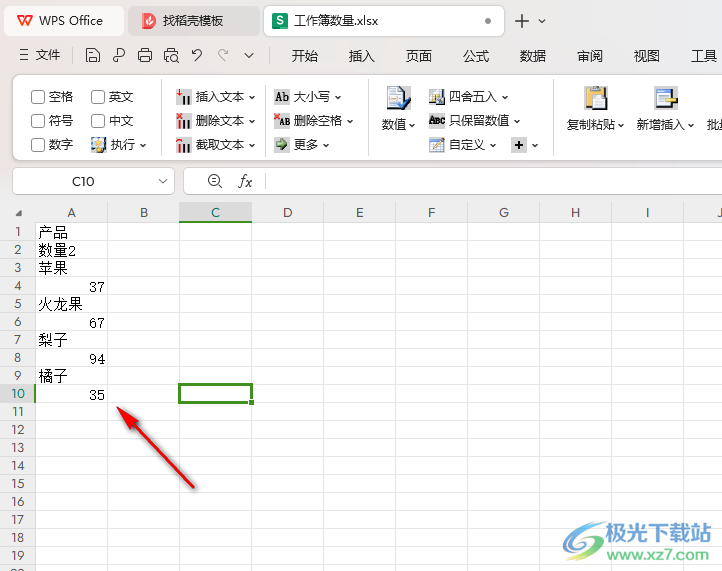Select row 10 header
Screen dimensions: 722x571
[x=17, y=394]
